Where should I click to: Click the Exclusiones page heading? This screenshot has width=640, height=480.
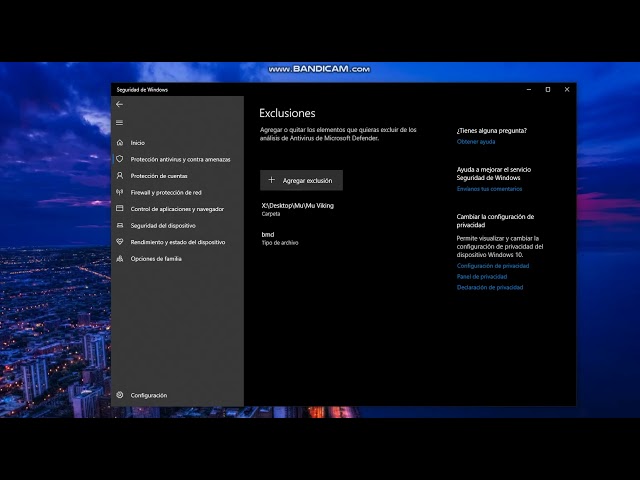(x=287, y=113)
